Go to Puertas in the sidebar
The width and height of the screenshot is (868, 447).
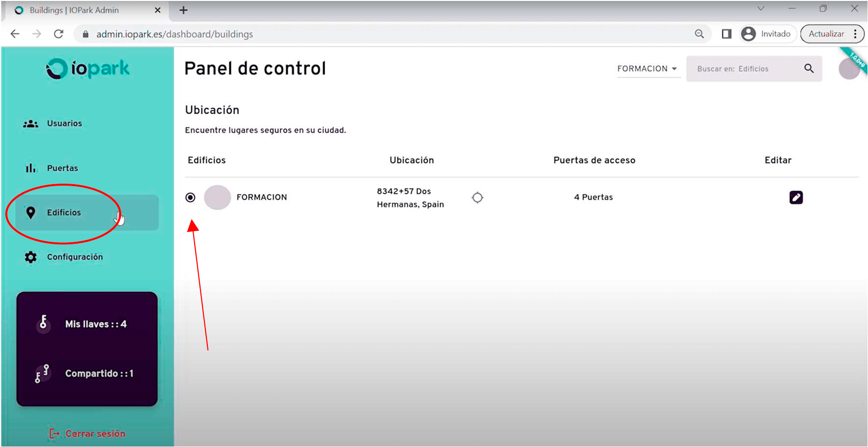(x=62, y=168)
